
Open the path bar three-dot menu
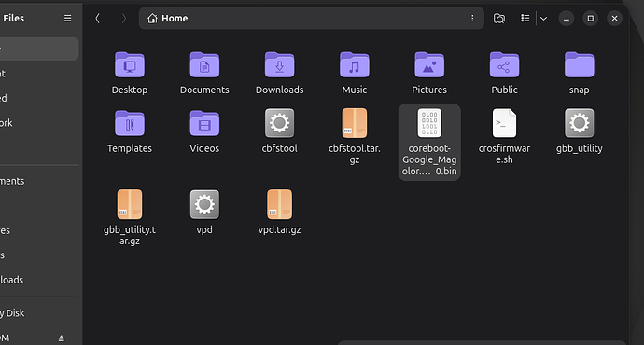pos(472,18)
